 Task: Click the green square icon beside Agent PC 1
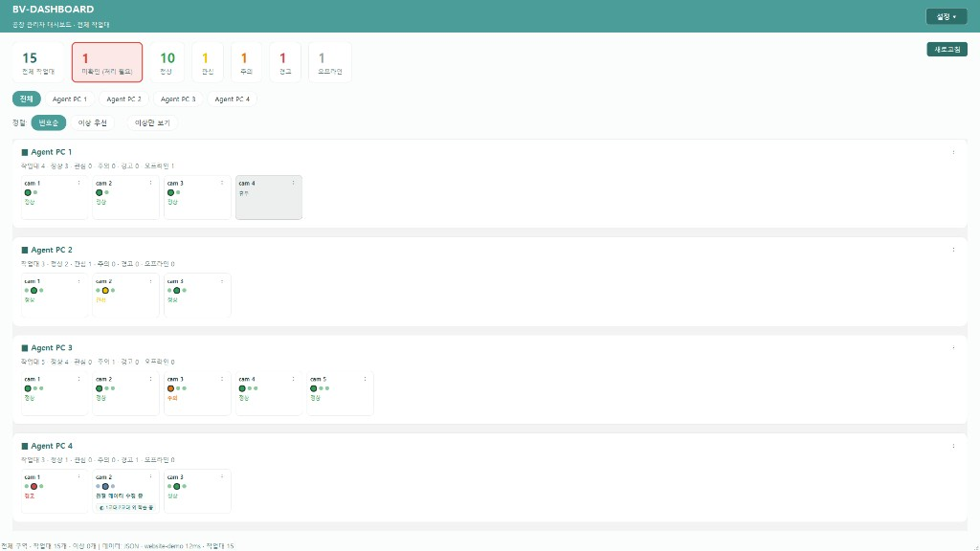25,152
